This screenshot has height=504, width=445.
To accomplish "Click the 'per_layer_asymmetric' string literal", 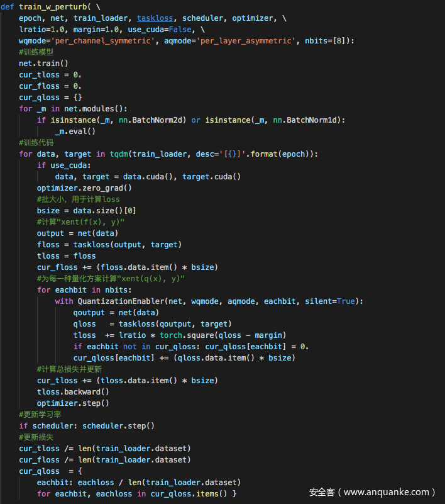I will click(x=246, y=41).
